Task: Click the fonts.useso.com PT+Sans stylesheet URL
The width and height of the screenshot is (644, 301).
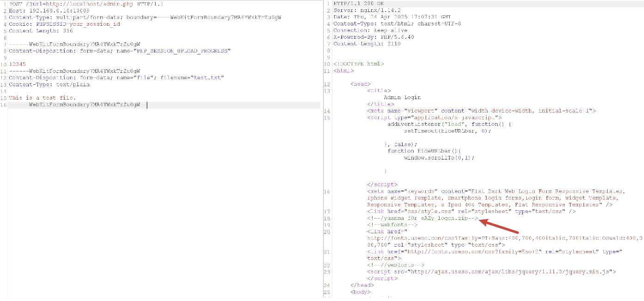Action: pyautogui.click(x=505, y=242)
